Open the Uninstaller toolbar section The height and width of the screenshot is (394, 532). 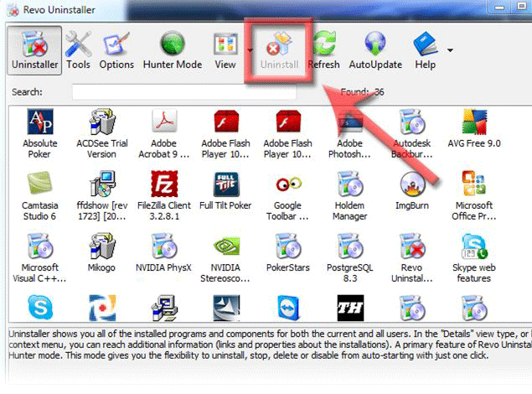coord(34,50)
